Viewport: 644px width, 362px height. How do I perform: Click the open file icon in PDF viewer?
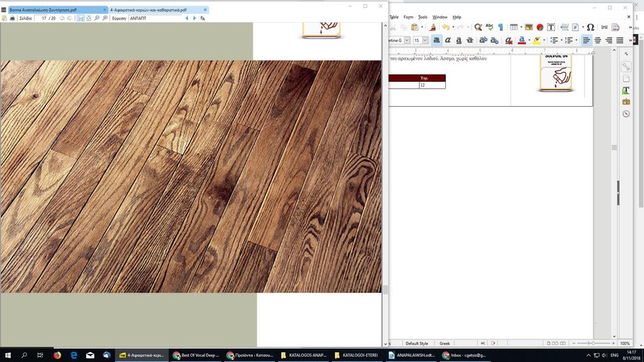[4, 18]
